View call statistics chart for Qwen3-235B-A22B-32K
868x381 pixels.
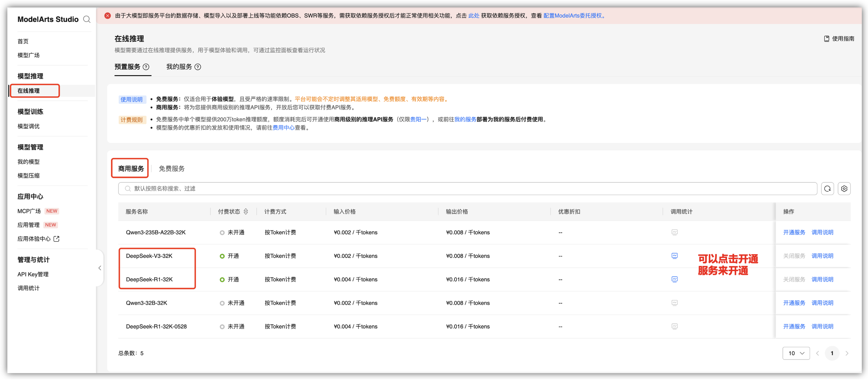pyautogui.click(x=675, y=232)
